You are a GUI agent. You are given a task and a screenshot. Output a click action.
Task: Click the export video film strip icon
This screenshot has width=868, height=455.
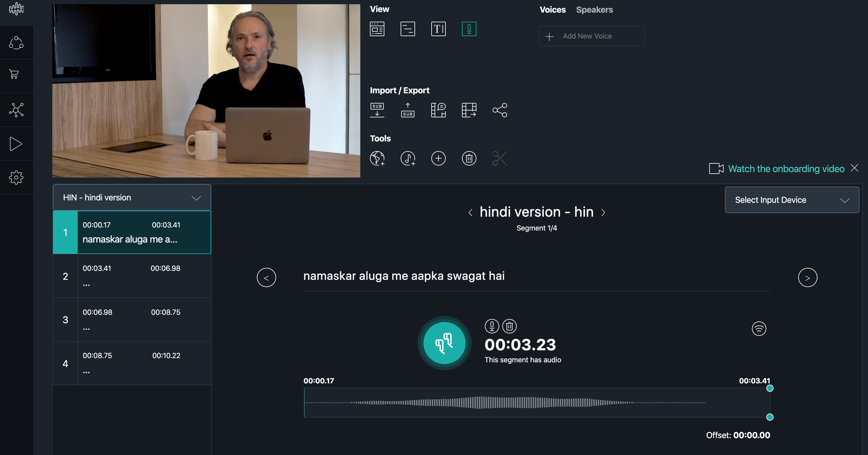click(469, 110)
